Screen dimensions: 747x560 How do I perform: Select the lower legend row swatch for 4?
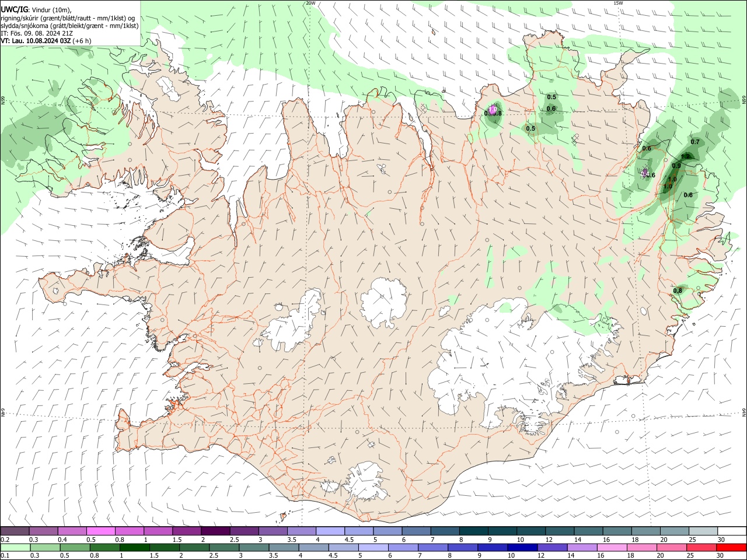pos(314,547)
